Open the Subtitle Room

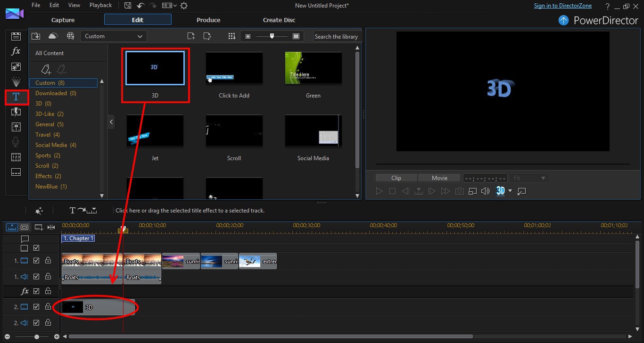[x=16, y=172]
